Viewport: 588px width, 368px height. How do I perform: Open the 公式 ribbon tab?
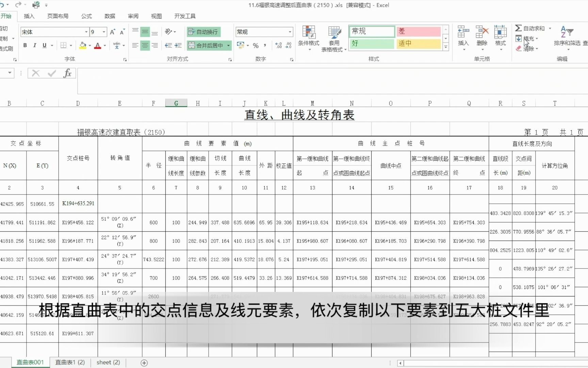click(86, 16)
